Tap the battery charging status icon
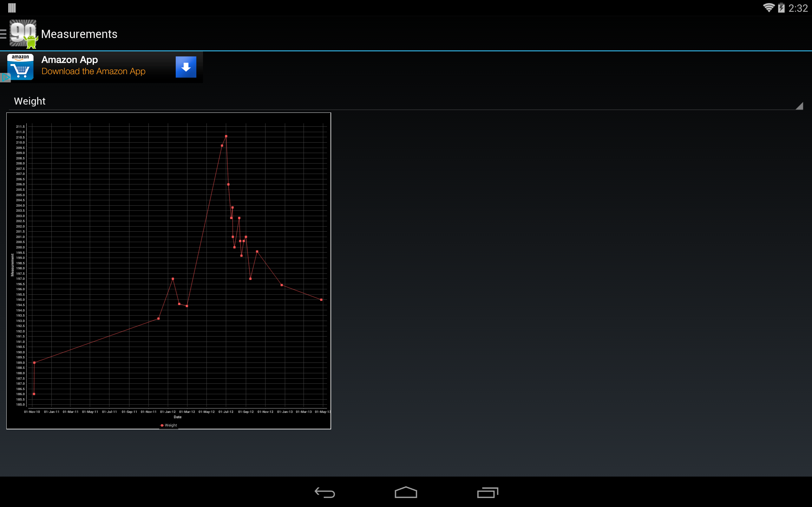Viewport: 812px width, 507px height. pyautogui.click(x=781, y=8)
